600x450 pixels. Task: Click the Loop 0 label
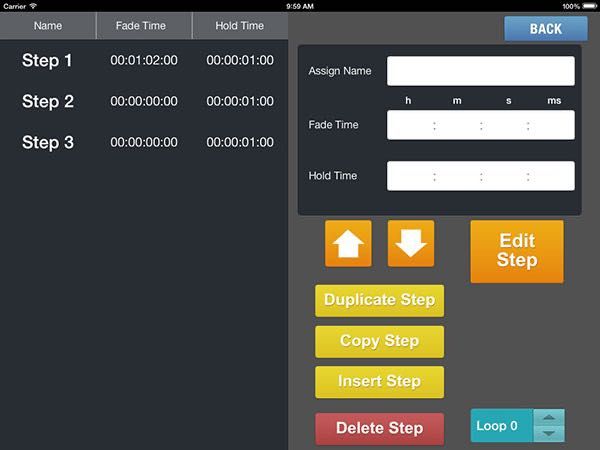pos(497,426)
